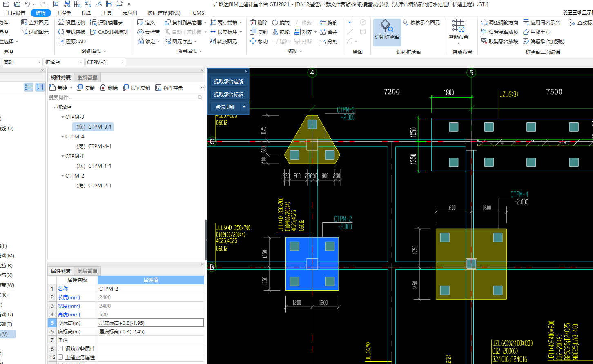This screenshot has width=593, height=364.
Task: Select the 移动 move tool
Action: point(259,41)
